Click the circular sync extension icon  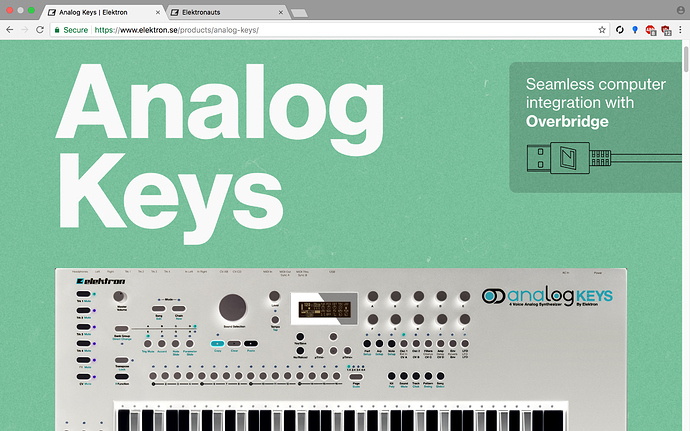point(620,30)
